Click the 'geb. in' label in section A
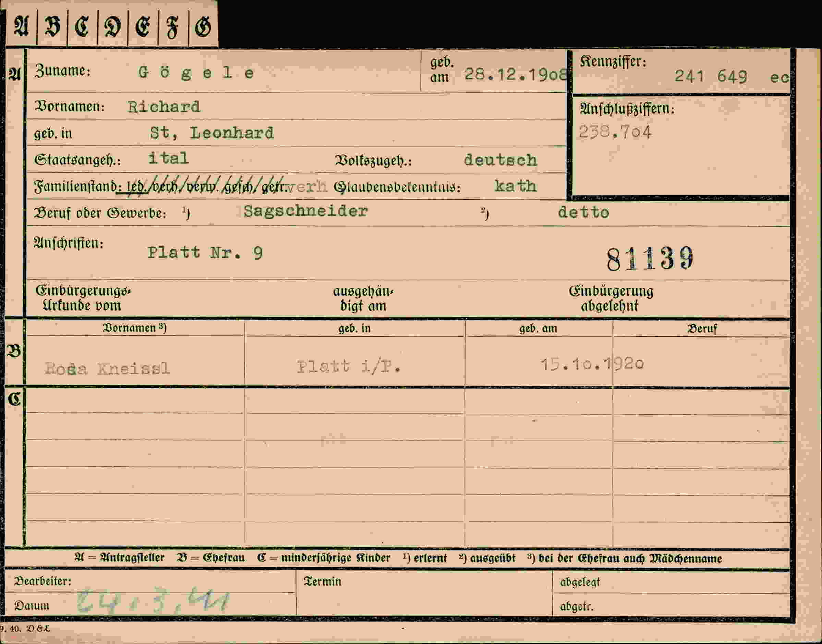Viewport: 822px width, 644px height. [x=53, y=134]
